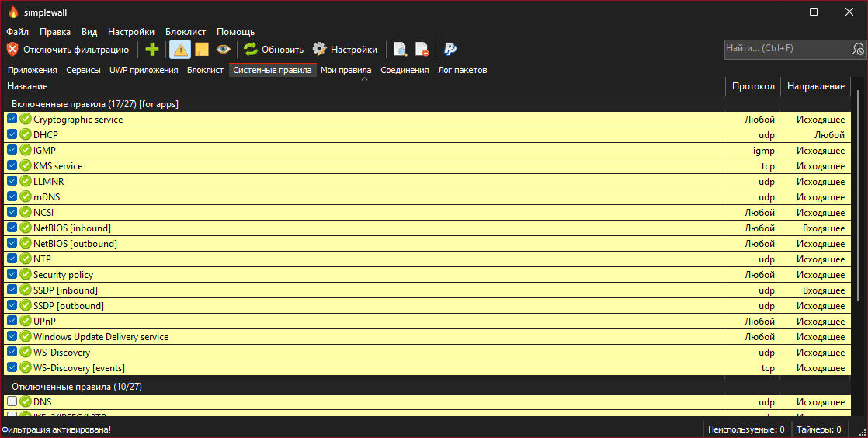Click green check icon of DHCP rule

26,134
